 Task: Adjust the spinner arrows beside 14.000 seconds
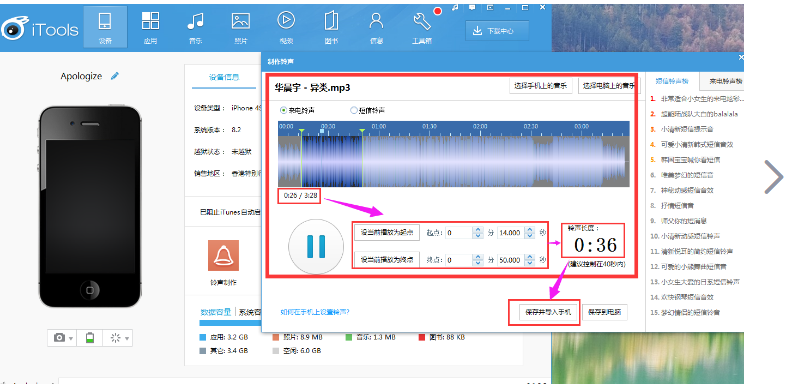click(529, 232)
